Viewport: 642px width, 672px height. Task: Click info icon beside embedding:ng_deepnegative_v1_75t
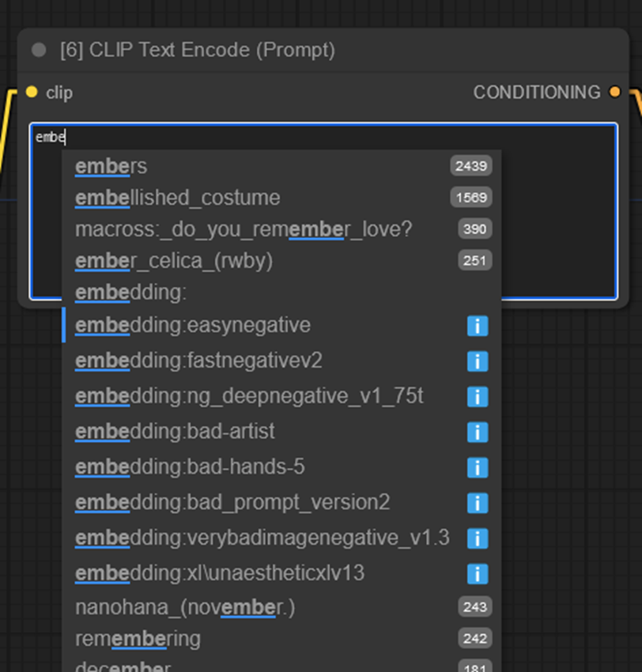pos(477,397)
